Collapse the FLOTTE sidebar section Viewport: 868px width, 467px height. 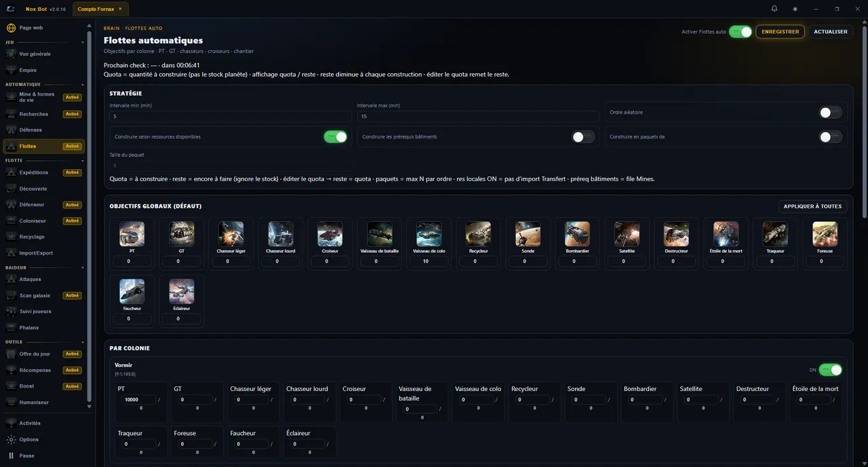point(83,161)
